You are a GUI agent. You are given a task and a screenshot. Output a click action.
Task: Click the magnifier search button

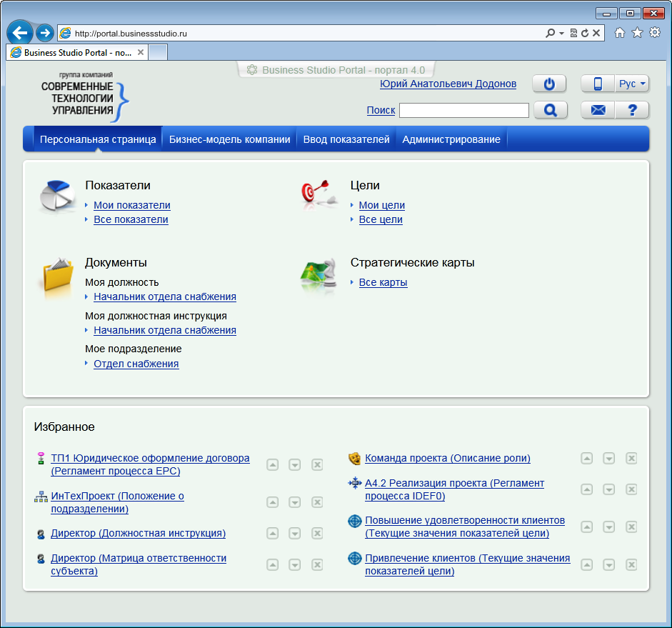pyautogui.click(x=549, y=110)
